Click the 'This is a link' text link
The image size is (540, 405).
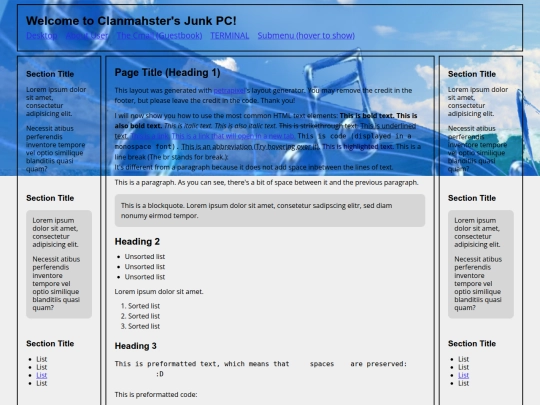pos(150,136)
